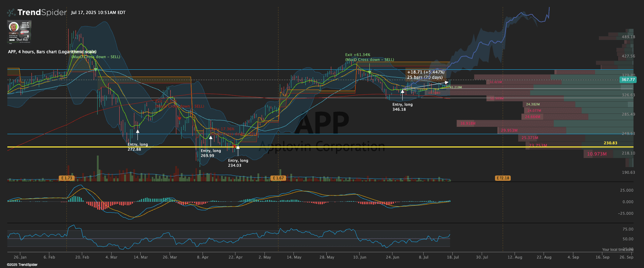Click the 75.00 RSI axis value
Image resolution: width=644 pixels, height=268 pixels.
pos(628,229)
